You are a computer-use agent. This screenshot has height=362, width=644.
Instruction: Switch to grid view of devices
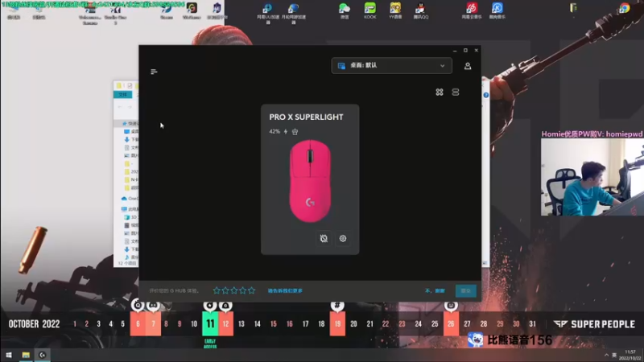click(x=440, y=92)
